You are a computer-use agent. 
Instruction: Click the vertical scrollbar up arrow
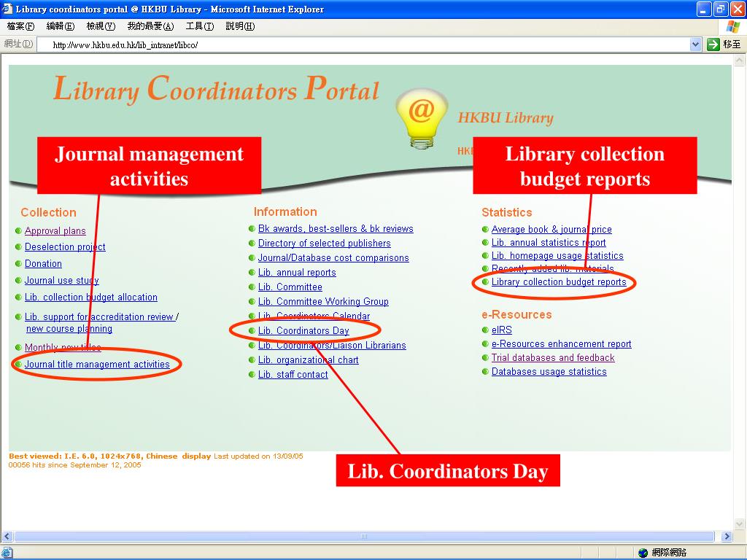click(x=740, y=60)
